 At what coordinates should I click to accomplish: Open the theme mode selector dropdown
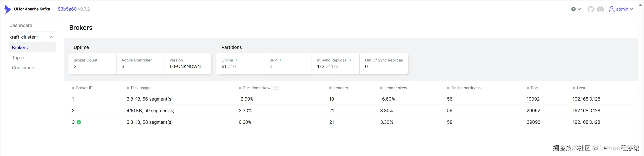576,9
